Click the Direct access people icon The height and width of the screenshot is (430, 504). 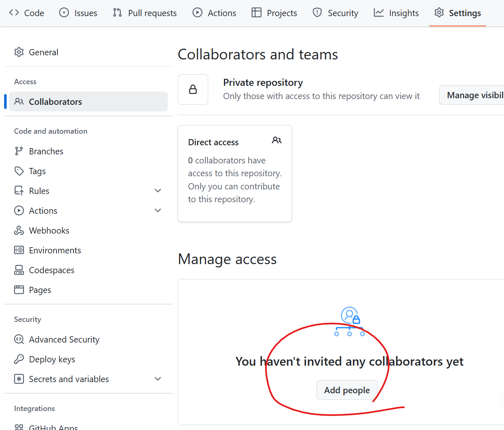pos(277,140)
